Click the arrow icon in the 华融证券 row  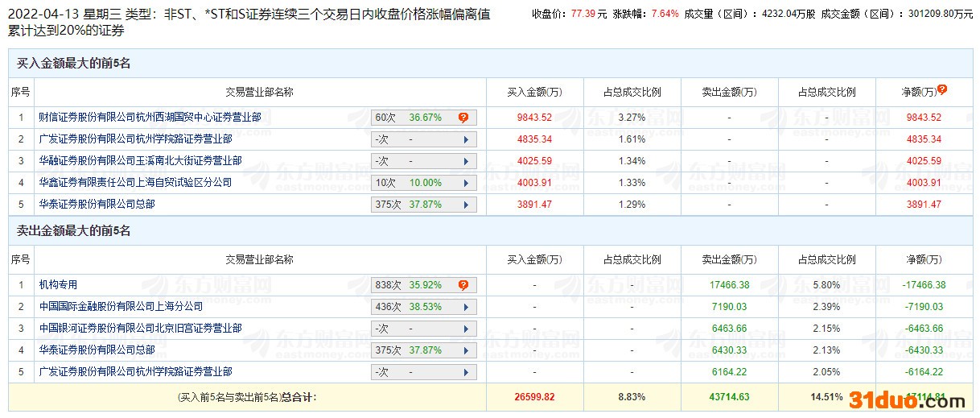pyautogui.click(x=466, y=161)
